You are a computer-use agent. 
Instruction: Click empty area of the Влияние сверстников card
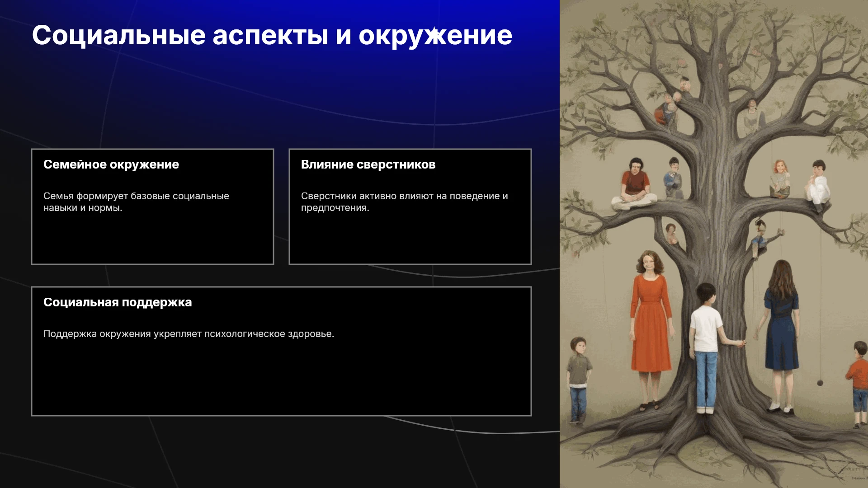tap(410, 239)
